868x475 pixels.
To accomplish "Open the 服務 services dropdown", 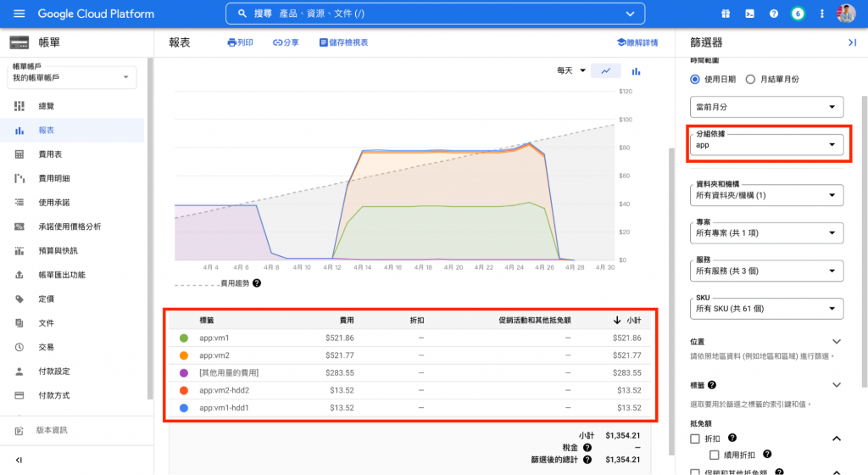I will coord(766,271).
